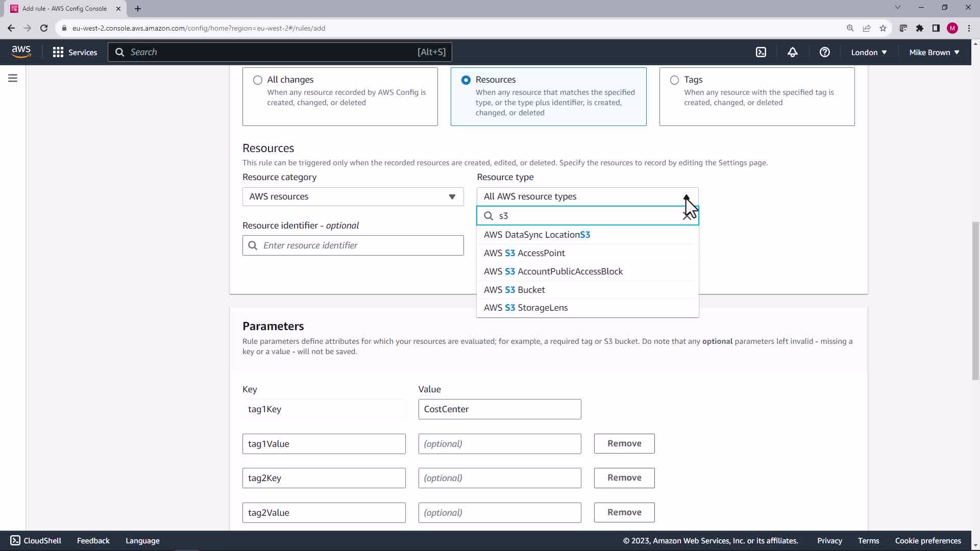The width and height of the screenshot is (980, 551).
Task: Click the AWS logo home icon
Action: pos(21,52)
